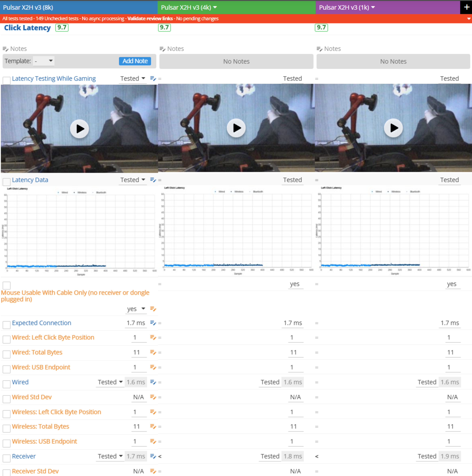472x476 pixels.
Task: Click orange edit icon for Wired: Total Bytes
Action: point(153,352)
